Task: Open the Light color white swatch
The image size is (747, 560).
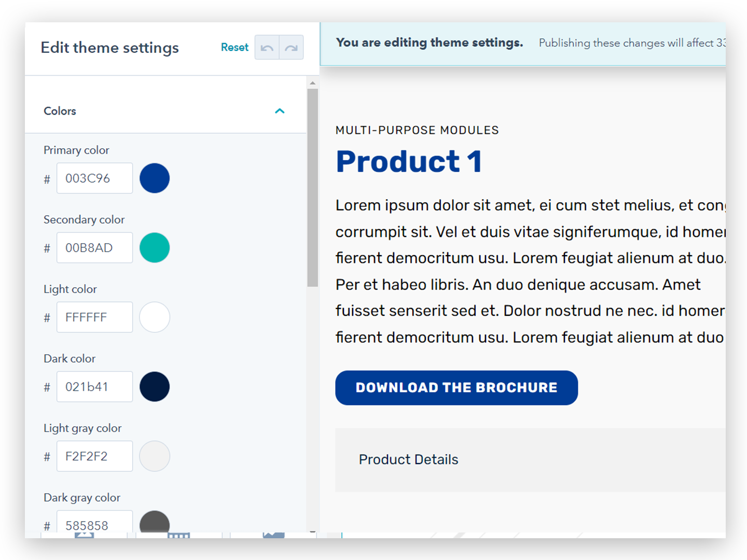Action: tap(155, 317)
